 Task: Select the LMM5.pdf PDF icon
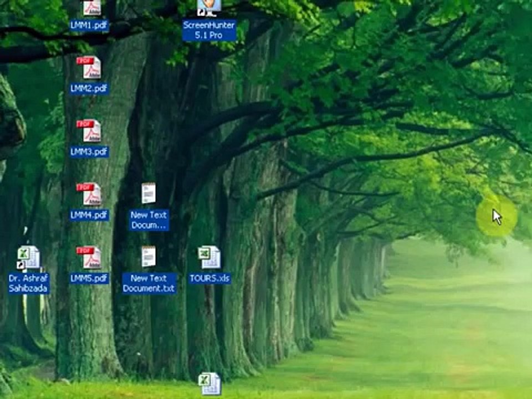pos(89,258)
